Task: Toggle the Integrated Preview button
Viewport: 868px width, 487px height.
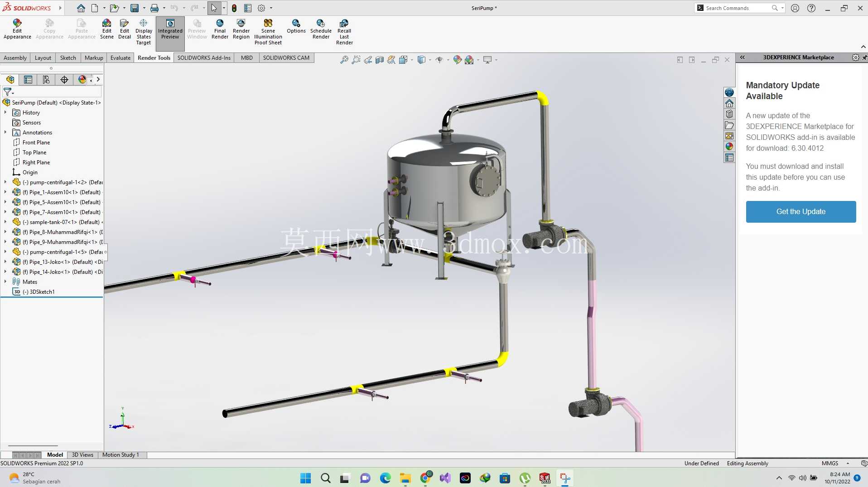Action: (170, 29)
